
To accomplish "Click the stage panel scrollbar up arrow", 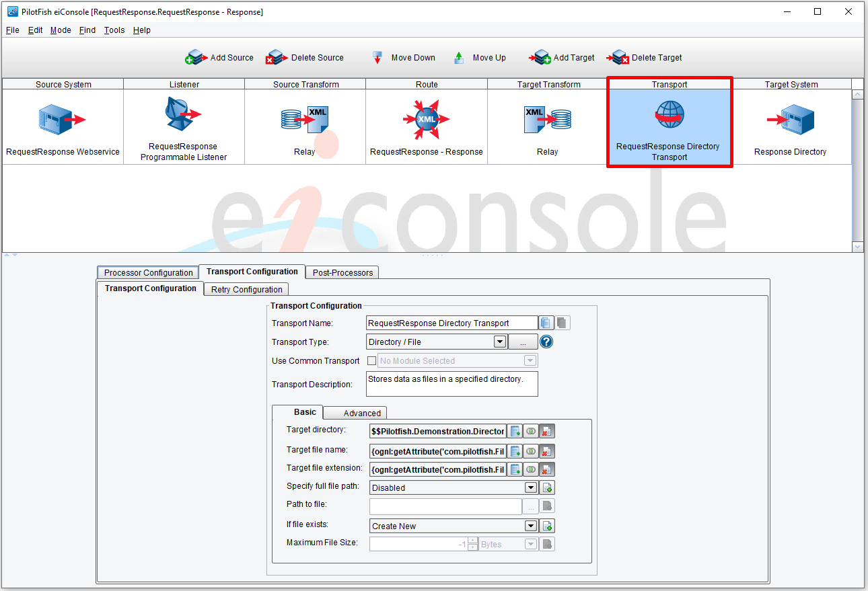I will (857, 95).
